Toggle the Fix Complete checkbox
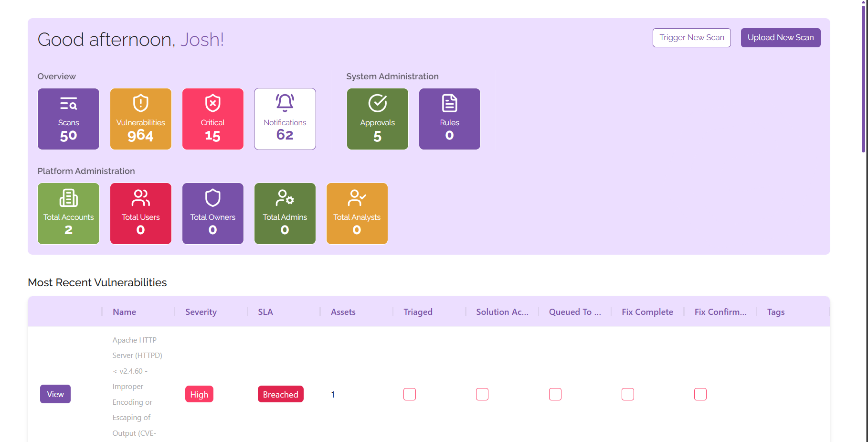Screen dimensions: 868x442 (628, 394)
